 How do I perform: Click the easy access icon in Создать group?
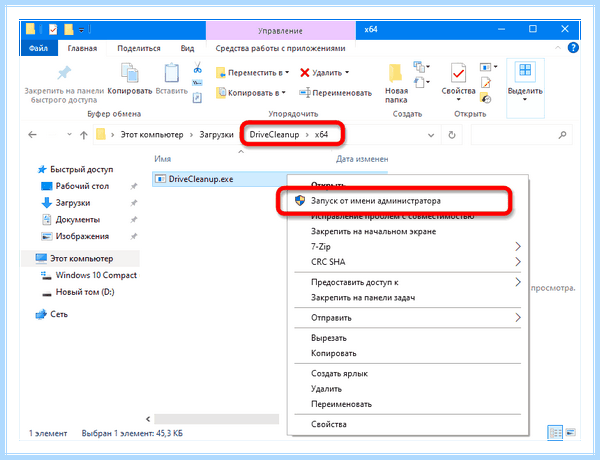pyautogui.click(x=419, y=82)
